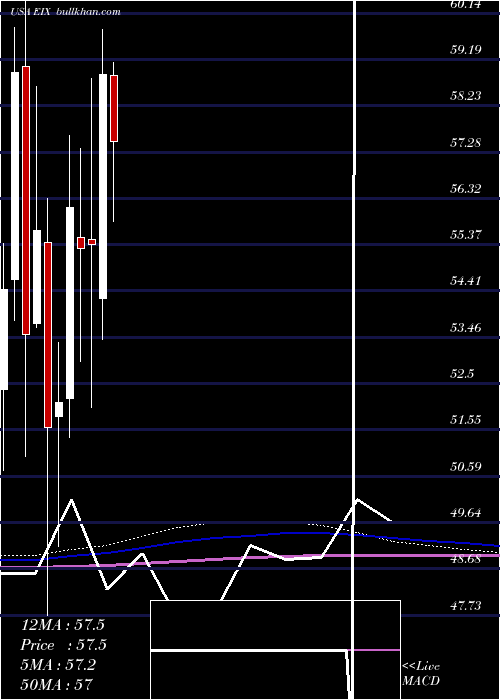
Task: Click the 60.14 price axis label
Action: pos(465,5)
